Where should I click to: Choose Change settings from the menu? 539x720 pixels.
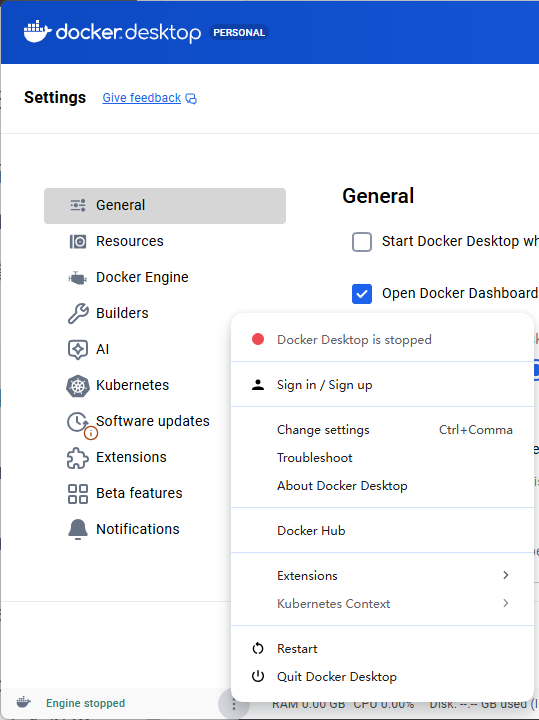coord(382,430)
